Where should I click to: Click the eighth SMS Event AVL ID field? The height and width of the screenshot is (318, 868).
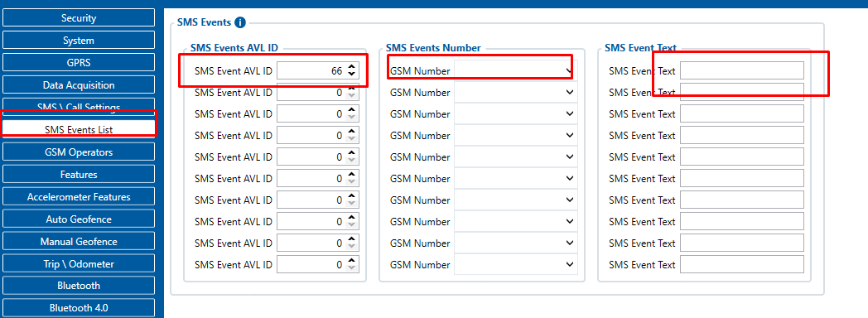[x=318, y=222]
